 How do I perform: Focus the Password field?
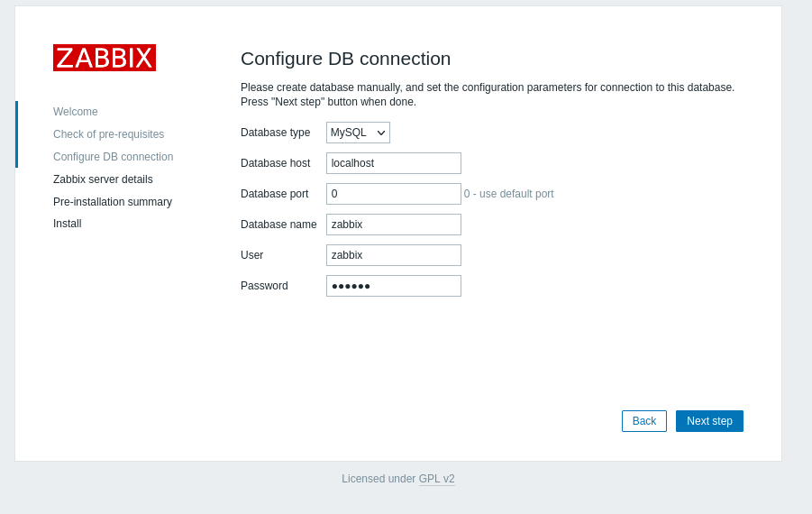tap(394, 286)
